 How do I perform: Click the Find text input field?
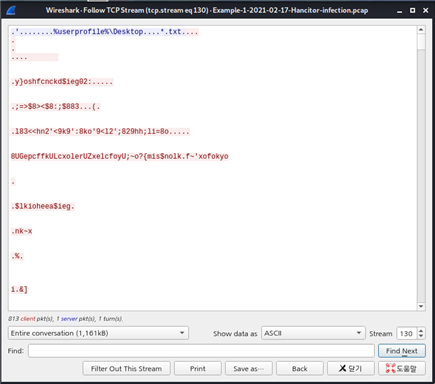point(201,351)
